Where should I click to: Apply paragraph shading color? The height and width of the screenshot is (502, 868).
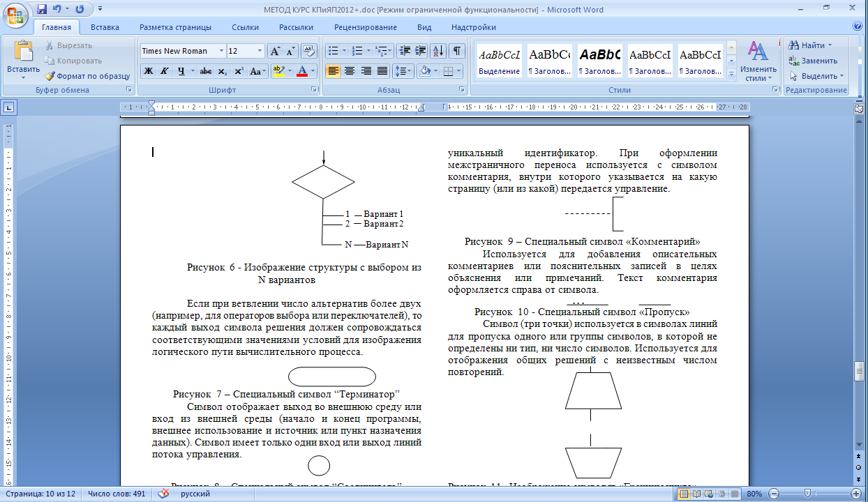coord(424,71)
